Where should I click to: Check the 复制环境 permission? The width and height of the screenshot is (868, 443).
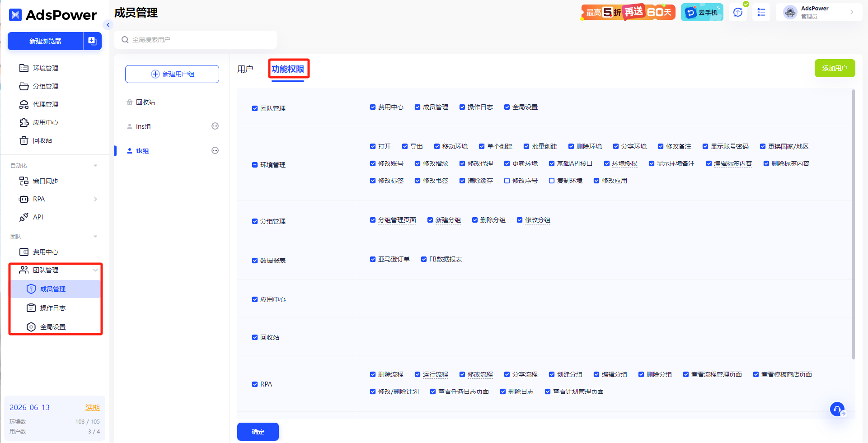coord(552,181)
